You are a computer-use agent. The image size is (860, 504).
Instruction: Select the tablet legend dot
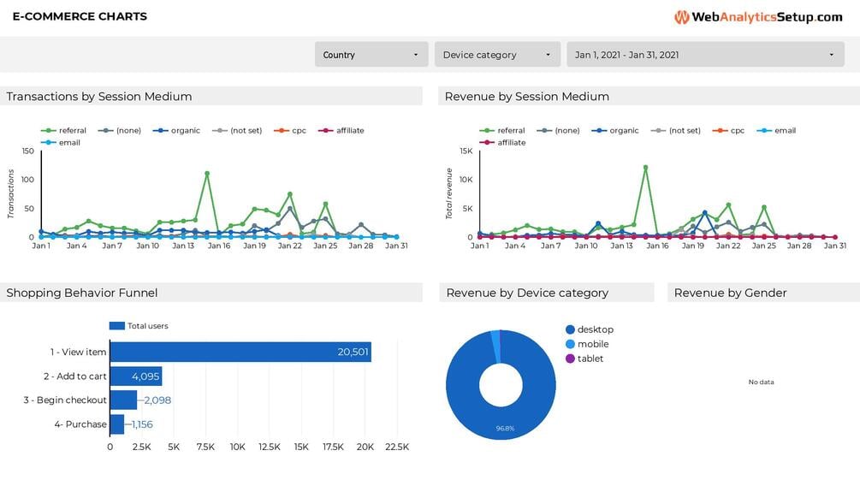[x=570, y=359]
